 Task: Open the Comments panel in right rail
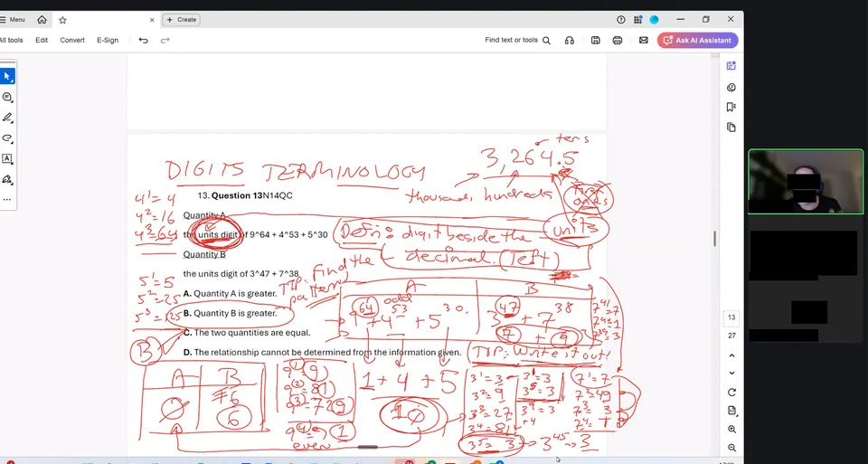[731, 88]
